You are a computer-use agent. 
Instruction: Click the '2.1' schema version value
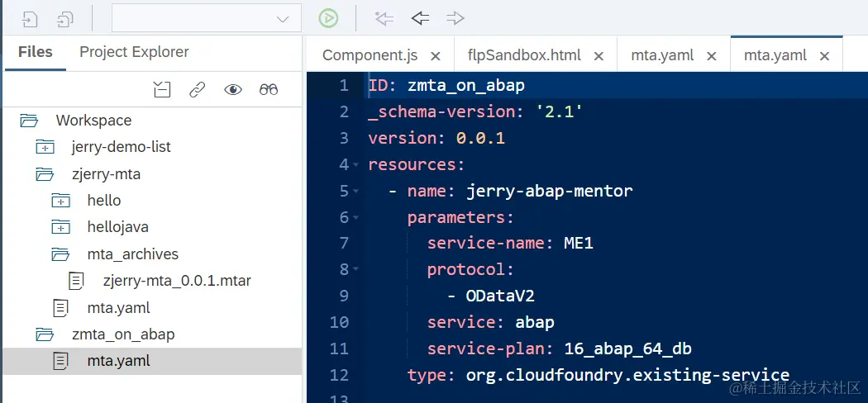pyautogui.click(x=559, y=111)
